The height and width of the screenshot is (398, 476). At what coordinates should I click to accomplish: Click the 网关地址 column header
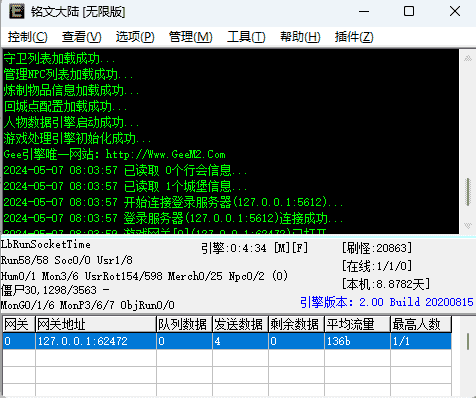coord(96,324)
